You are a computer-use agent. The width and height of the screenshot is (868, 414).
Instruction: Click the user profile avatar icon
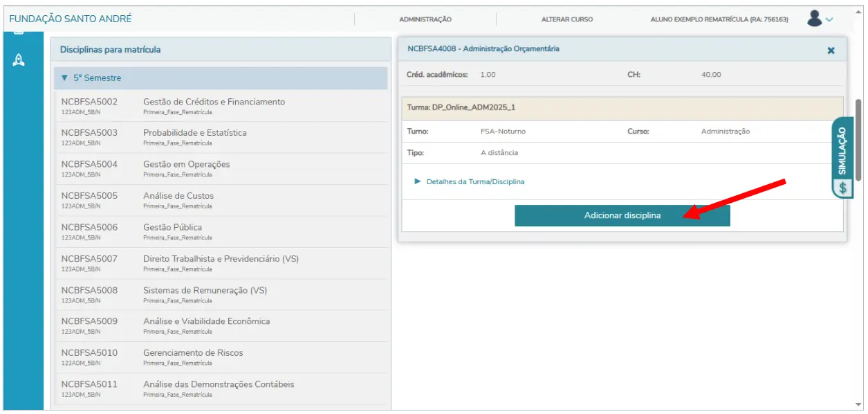(x=814, y=19)
